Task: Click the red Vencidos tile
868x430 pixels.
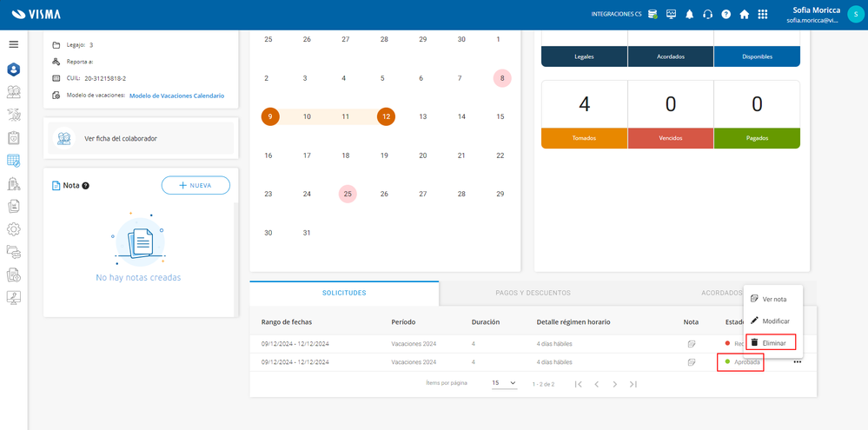Action: 671,138
